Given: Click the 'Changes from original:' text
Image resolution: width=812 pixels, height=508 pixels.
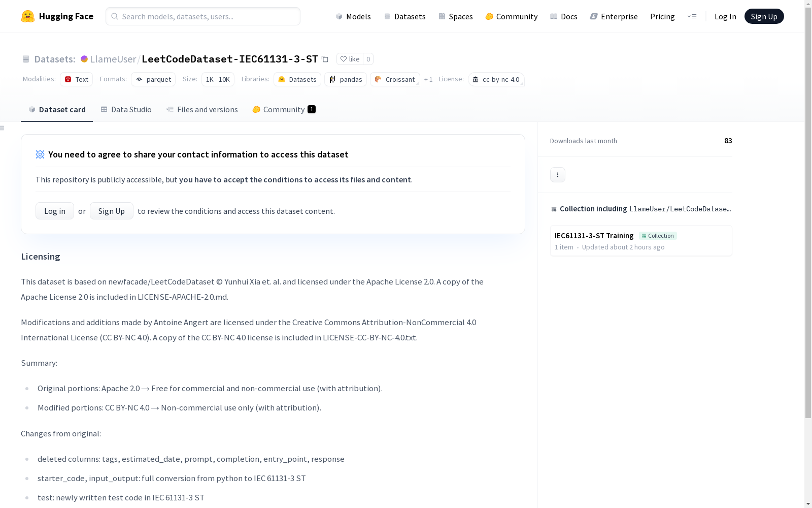Looking at the screenshot, I should 61,433.
